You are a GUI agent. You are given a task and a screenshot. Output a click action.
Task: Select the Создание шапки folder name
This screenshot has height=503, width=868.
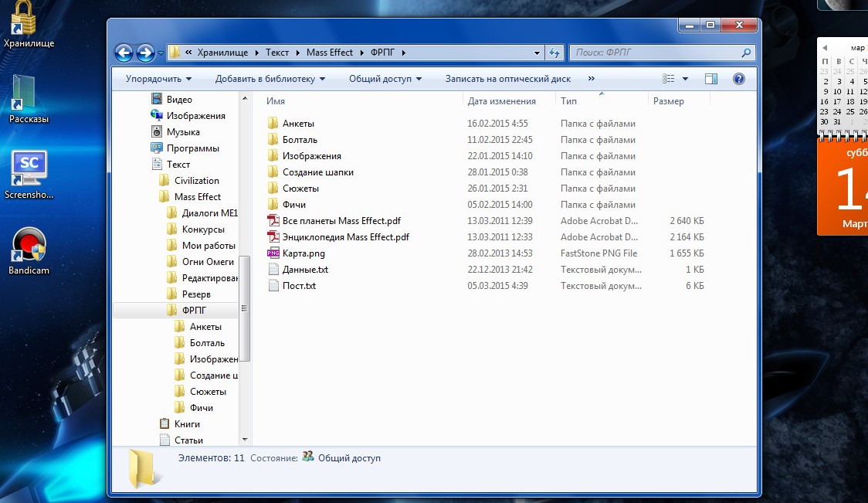coord(317,172)
